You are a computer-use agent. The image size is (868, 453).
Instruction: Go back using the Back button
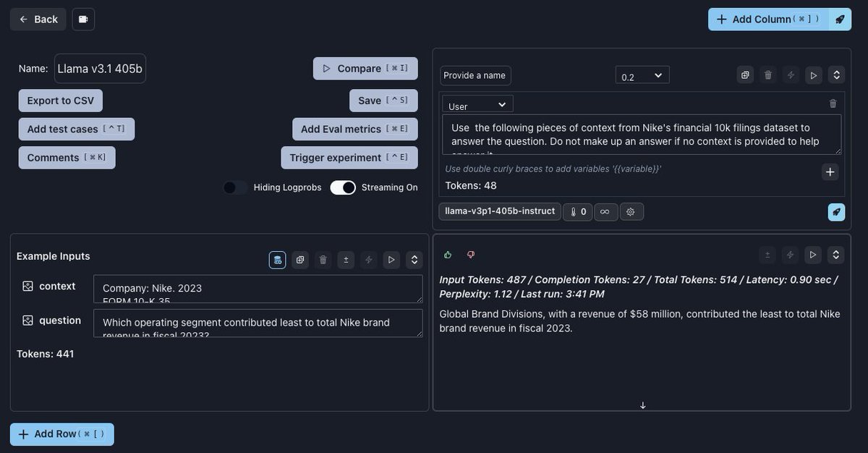(x=38, y=19)
